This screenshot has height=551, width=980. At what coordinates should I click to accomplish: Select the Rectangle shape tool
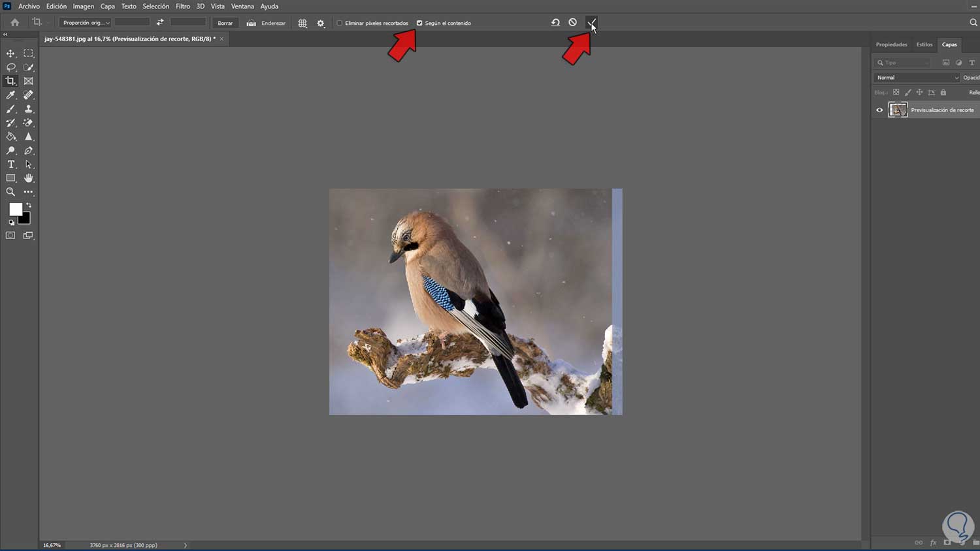click(10, 178)
